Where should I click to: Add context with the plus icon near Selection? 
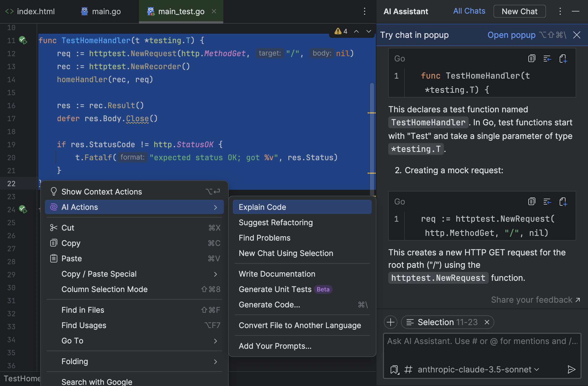pyautogui.click(x=391, y=322)
